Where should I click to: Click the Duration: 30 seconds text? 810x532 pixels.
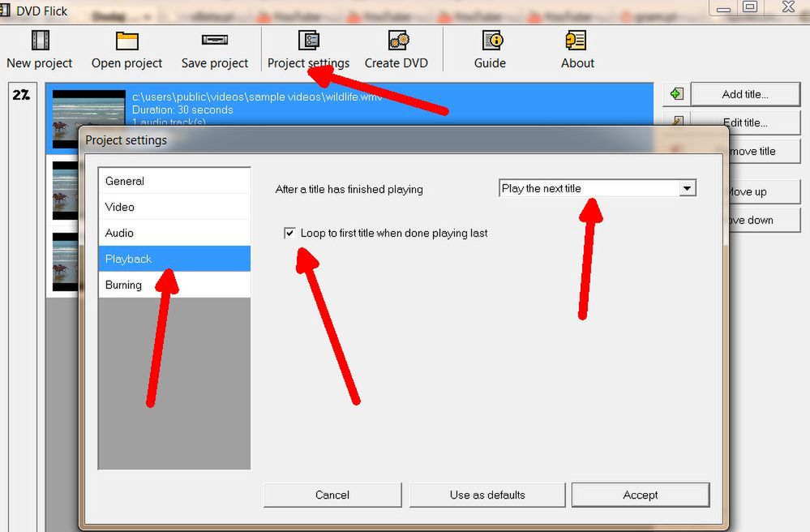182,109
